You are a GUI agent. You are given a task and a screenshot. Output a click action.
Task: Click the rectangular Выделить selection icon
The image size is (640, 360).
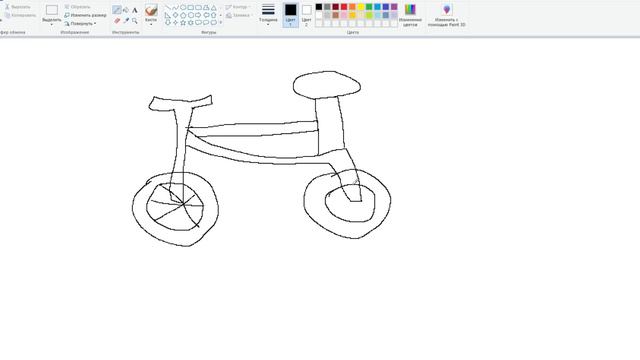point(52,10)
